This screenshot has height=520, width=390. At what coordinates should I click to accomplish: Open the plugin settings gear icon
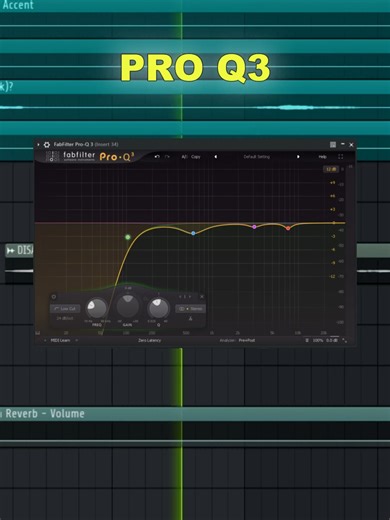[47, 144]
